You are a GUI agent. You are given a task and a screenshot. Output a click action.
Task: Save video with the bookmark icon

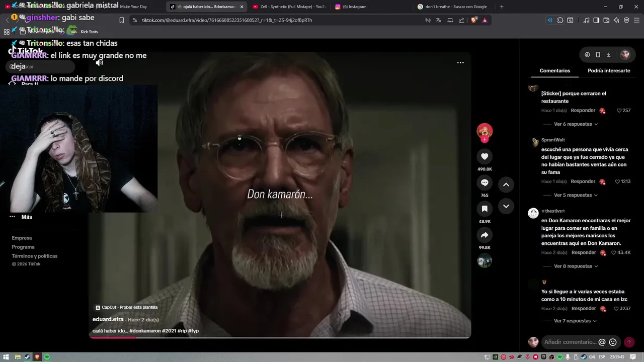pyautogui.click(x=485, y=209)
